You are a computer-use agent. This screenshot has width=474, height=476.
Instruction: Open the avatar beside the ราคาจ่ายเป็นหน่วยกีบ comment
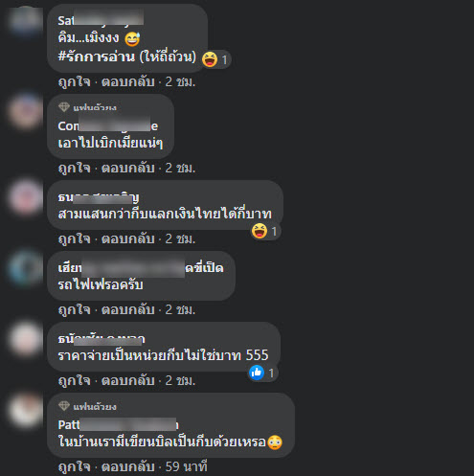pos(26,339)
